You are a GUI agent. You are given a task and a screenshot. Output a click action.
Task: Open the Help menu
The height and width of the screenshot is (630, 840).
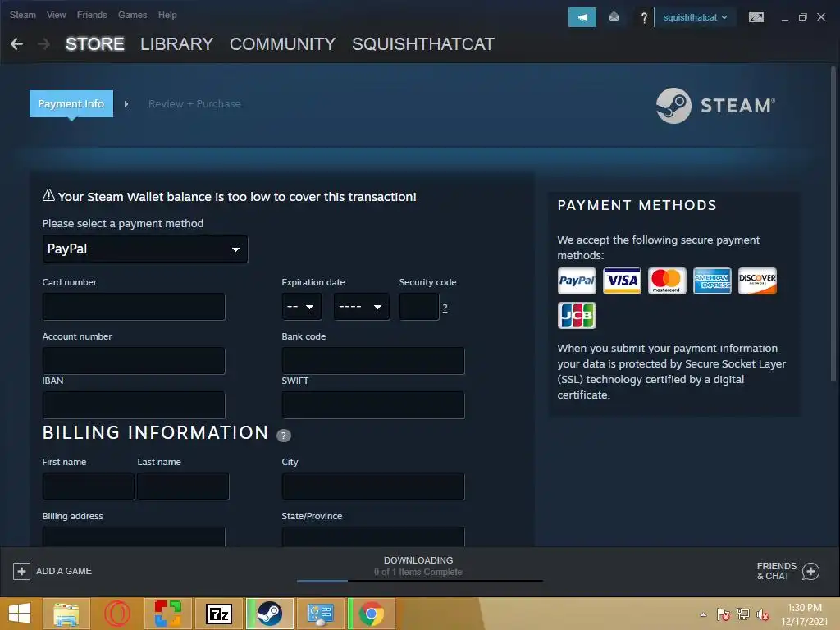167,15
